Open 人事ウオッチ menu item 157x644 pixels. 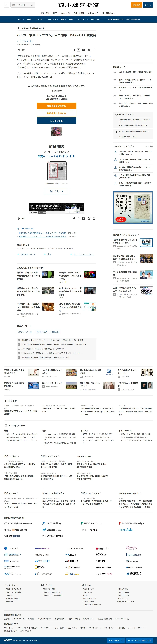pyautogui.click(x=93, y=13)
